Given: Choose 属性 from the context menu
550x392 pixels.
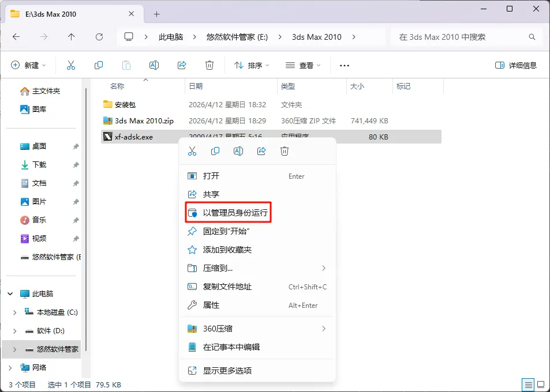Looking at the screenshot, I should pyautogui.click(x=257, y=305).
